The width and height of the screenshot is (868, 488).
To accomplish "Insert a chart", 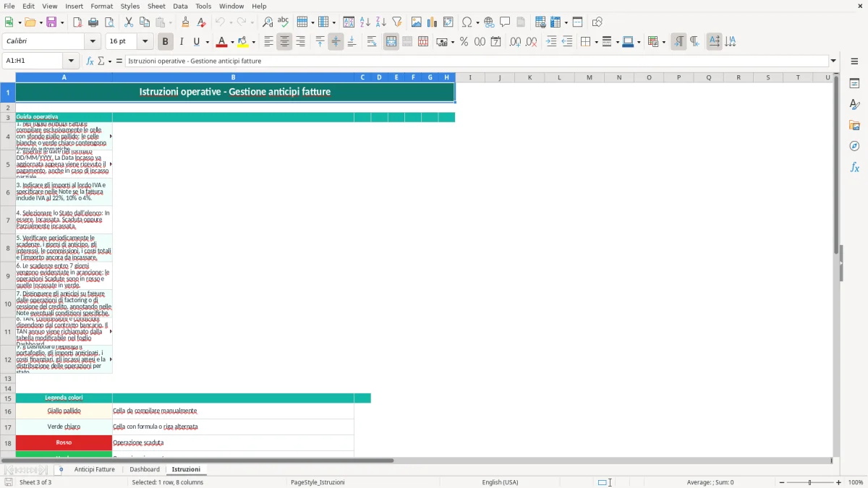I will point(433,22).
